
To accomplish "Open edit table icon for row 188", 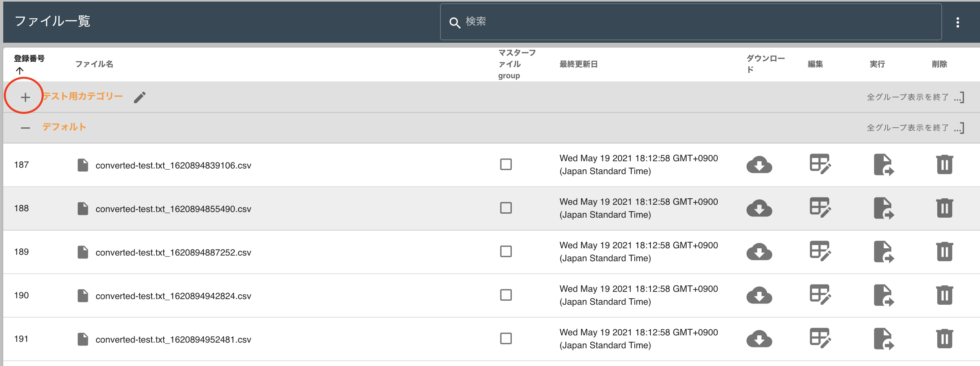I will click(x=820, y=208).
